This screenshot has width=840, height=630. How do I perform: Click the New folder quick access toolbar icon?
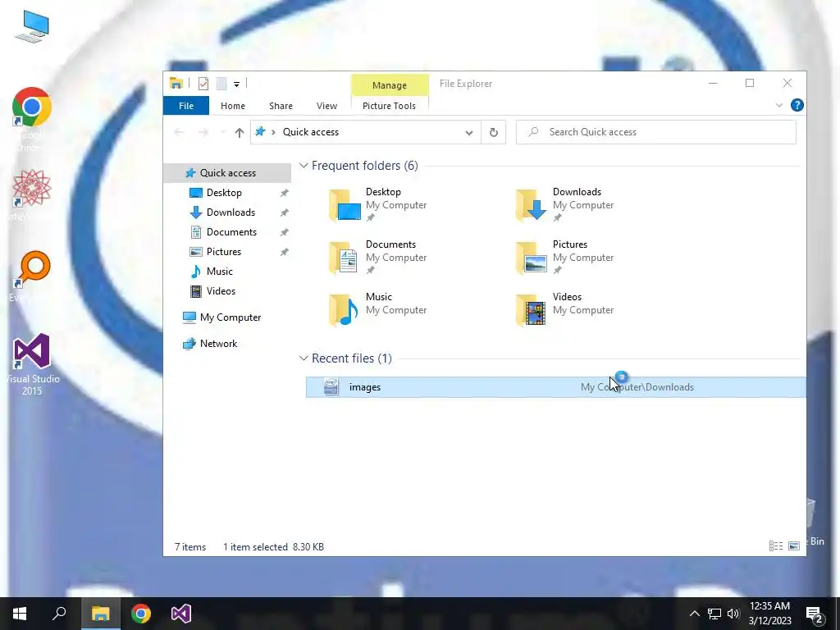point(221,84)
